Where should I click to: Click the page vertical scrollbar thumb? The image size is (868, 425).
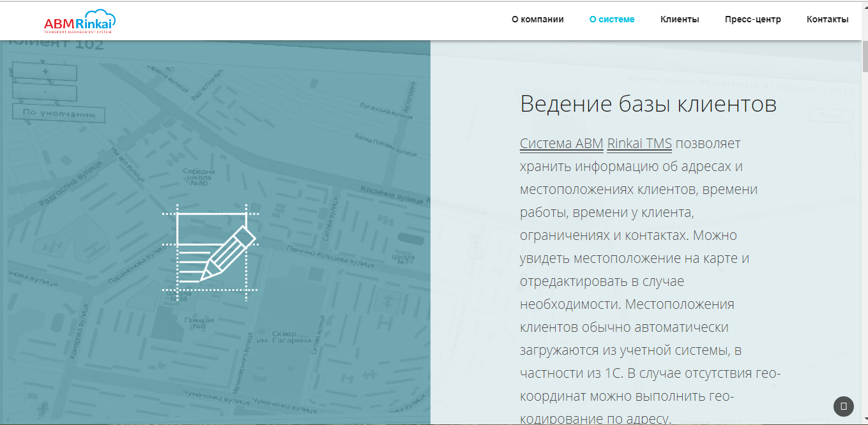point(865,57)
